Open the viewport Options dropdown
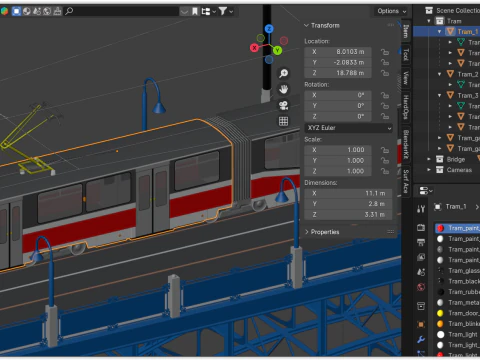The image size is (480, 360). coord(391,11)
